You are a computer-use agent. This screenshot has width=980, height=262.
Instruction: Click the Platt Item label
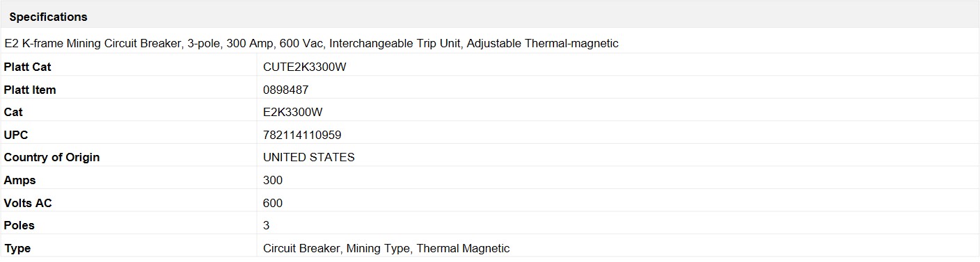point(30,90)
